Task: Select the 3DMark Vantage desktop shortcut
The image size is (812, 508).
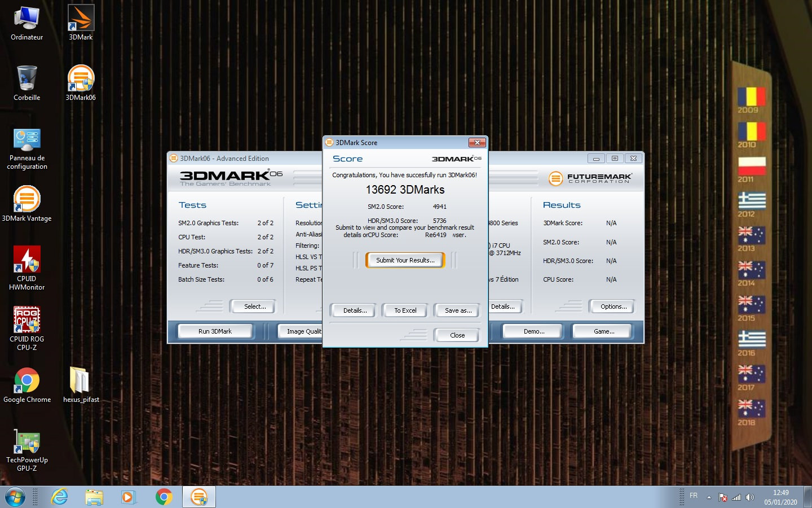Action: pos(27,204)
